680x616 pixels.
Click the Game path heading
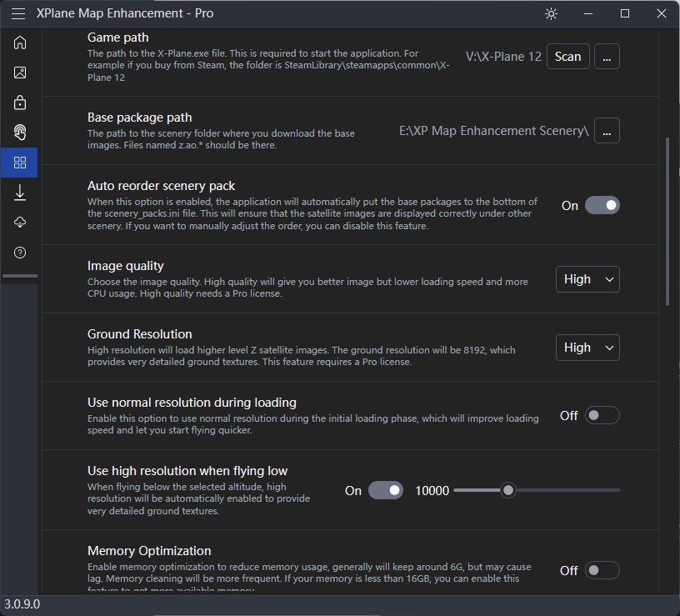(x=118, y=38)
